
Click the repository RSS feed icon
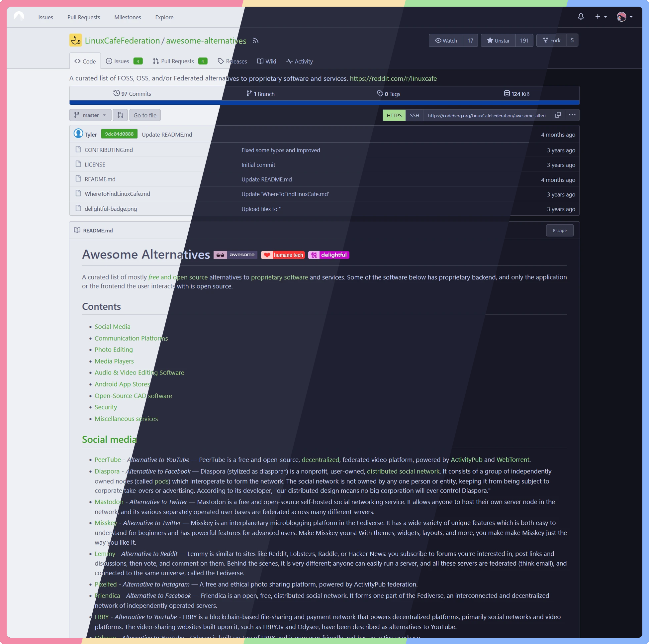(256, 41)
